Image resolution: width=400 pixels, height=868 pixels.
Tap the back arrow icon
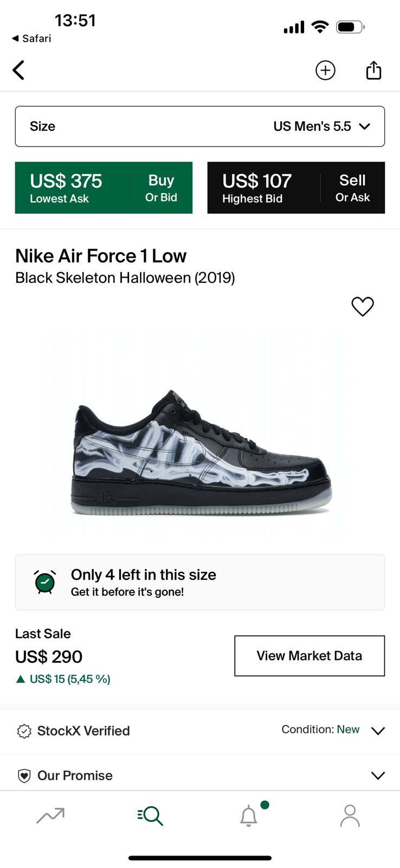(18, 70)
